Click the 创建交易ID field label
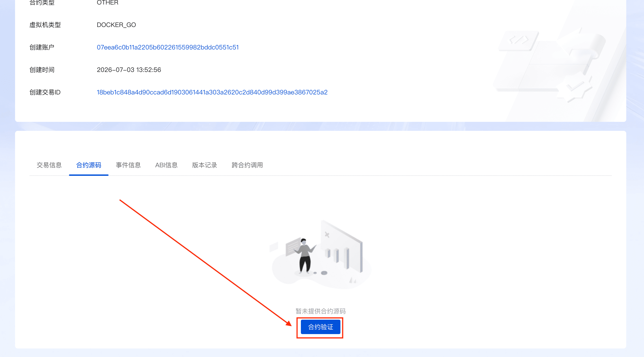This screenshot has height=357, width=644. click(45, 92)
